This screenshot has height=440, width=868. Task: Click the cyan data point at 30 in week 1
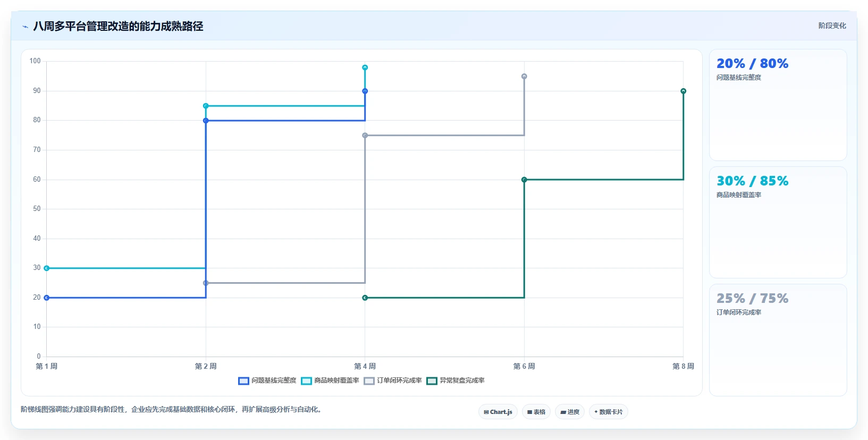click(x=47, y=268)
